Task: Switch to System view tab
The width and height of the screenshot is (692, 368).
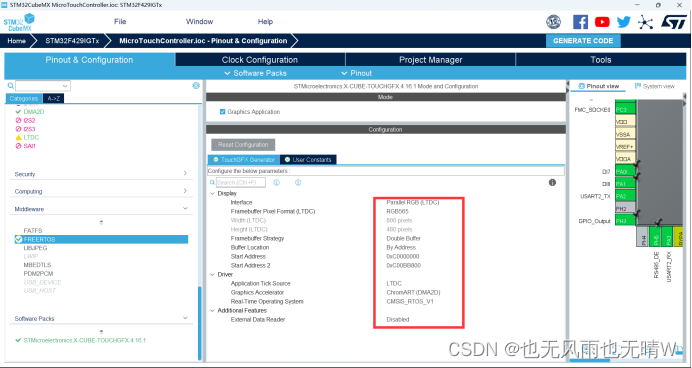Action: 654,86
